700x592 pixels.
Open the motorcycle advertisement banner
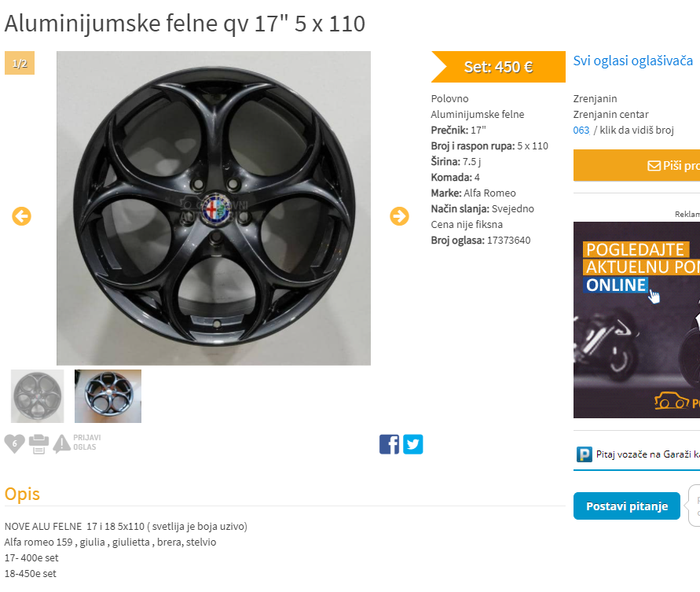pyautogui.click(x=636, y=320)
